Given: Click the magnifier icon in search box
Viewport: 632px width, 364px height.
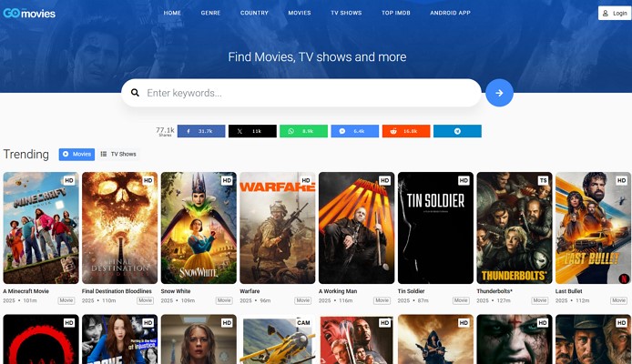Looking at the screenshot, I should pyautogui.click(x=135, y=93).
